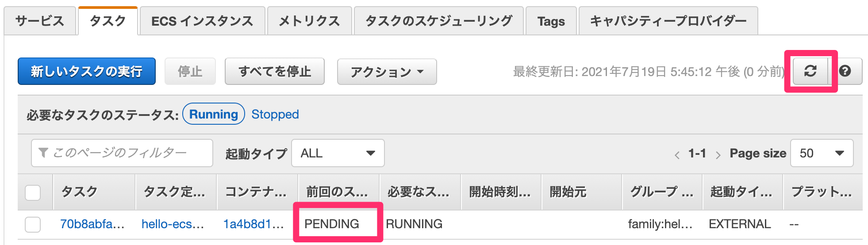Expand the 起動タイプ ALL dropdown

338,153
